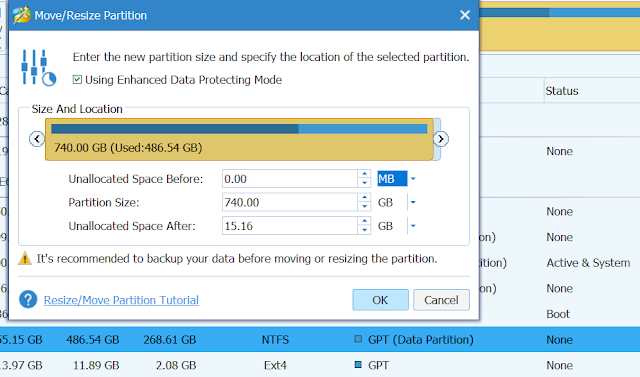Increase Partition Size with up spinner
Viewport: 640px width, 377px height.
pos(364,198)
